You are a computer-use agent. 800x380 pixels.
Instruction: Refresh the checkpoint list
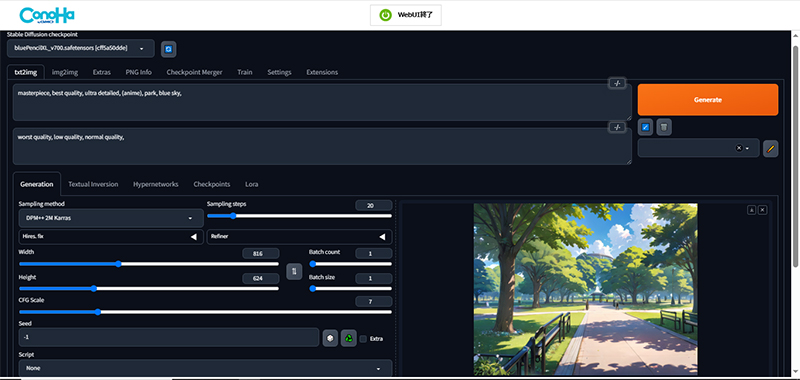(x=168, y=49)
